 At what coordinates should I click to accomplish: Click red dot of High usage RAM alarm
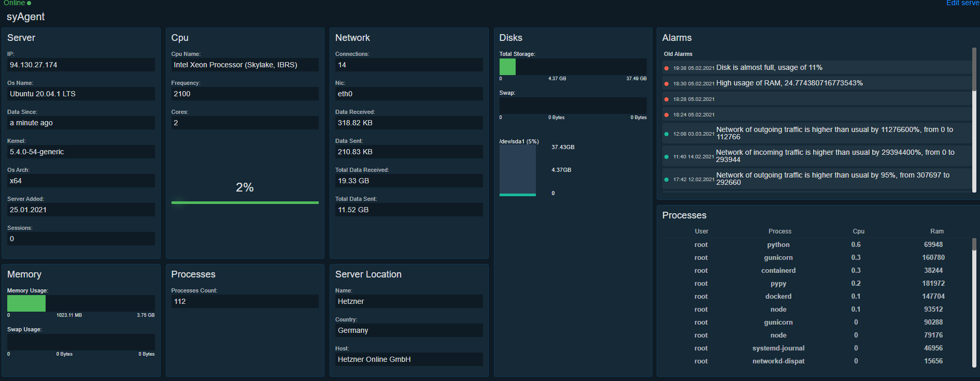point(666,84)
